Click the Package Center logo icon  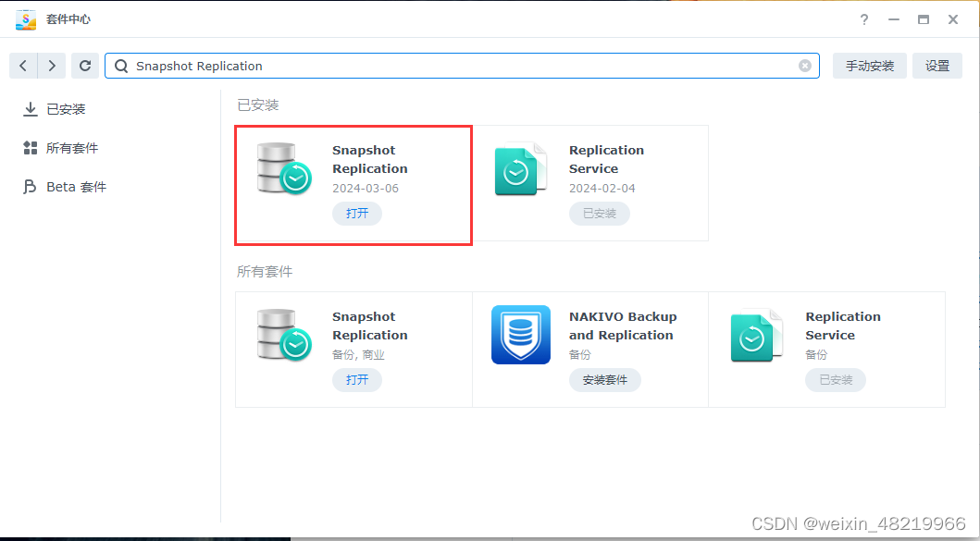click(x=26, y=19)
